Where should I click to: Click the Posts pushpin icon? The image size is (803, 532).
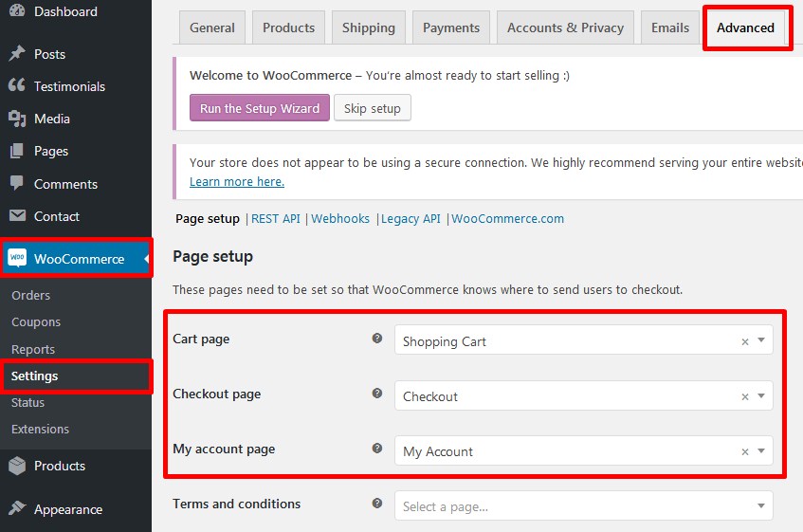(x=17, y=53)
